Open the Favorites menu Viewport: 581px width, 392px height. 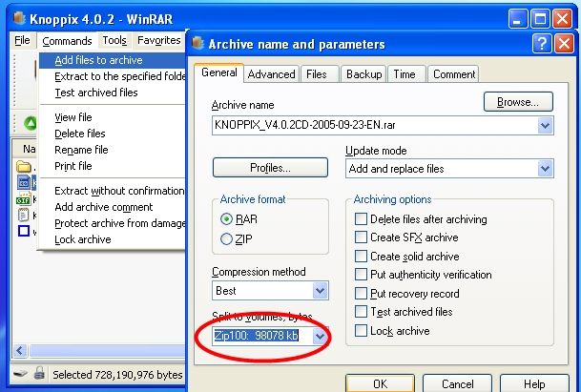pyautogui.click(x=159, y=40)
